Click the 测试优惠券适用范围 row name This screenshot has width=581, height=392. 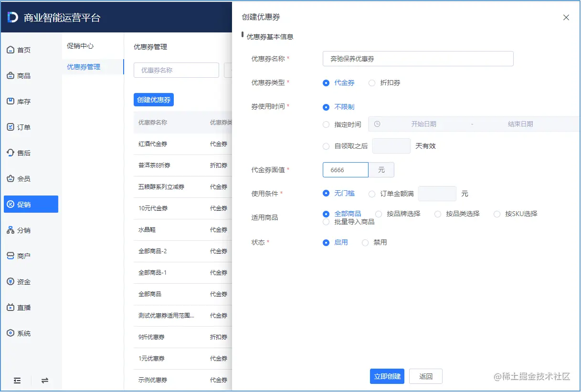[x=166, y=316]
